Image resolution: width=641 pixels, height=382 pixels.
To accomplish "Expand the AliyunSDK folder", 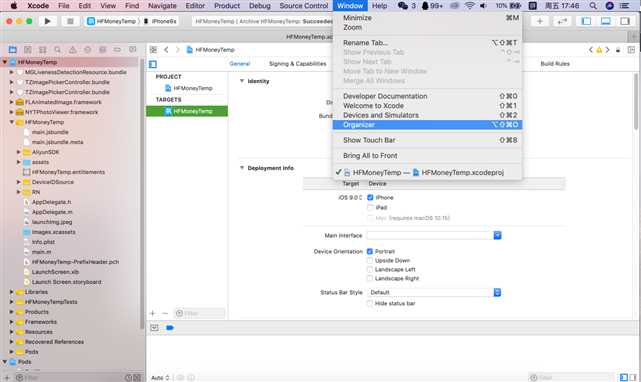I will 19,152.
